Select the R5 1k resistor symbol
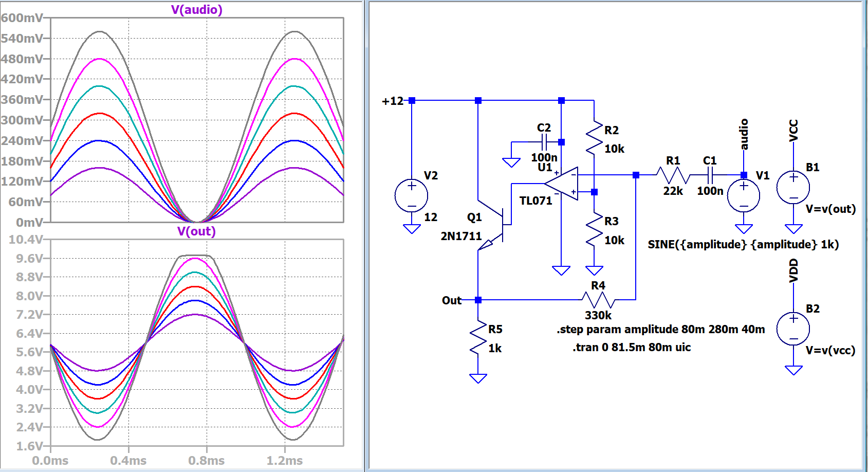The image size is (868, 472). tap(478, 338)
